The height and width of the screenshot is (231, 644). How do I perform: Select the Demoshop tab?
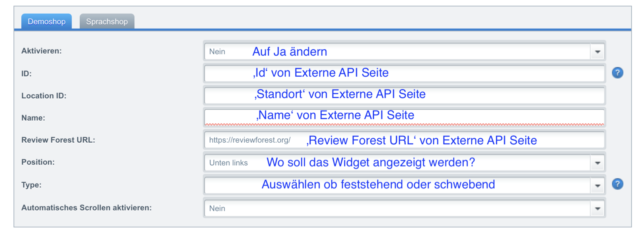(46, 21)
